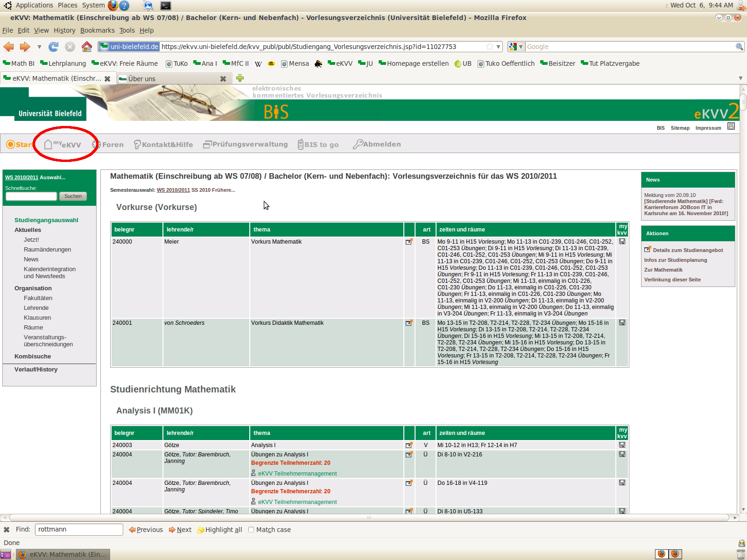Viewport: 747px width, 560px height.
Task: Find Previous match button
Action: pyautogui.click(x=146, y=530)
